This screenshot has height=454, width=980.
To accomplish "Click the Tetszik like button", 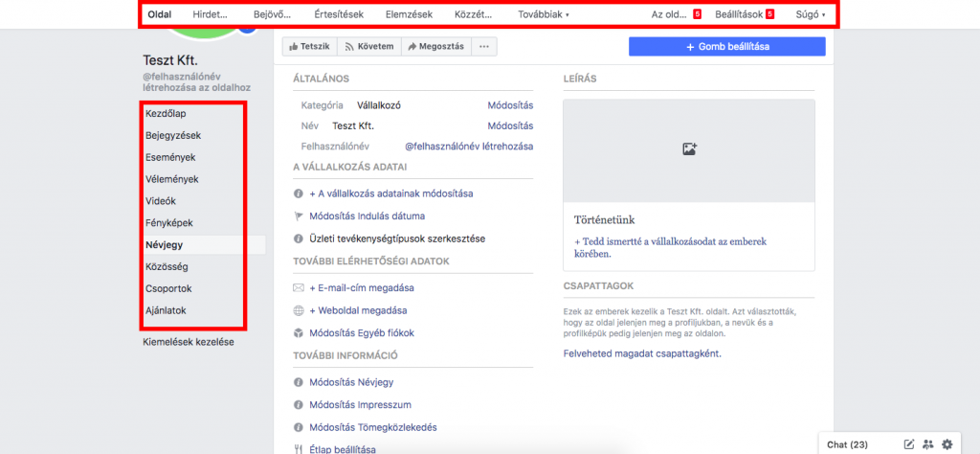I will pyautogui.click(x=309, y=47).
